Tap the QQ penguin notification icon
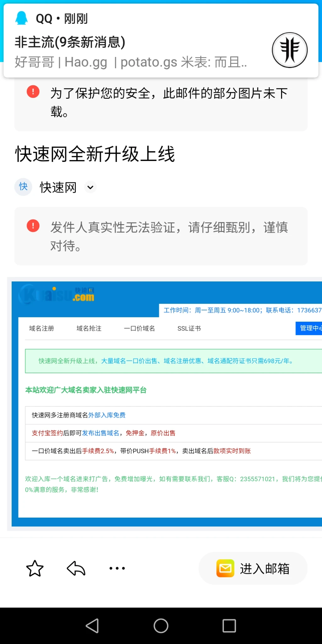The height and width of the screenshot is (644, 322). tap(22, 18)
